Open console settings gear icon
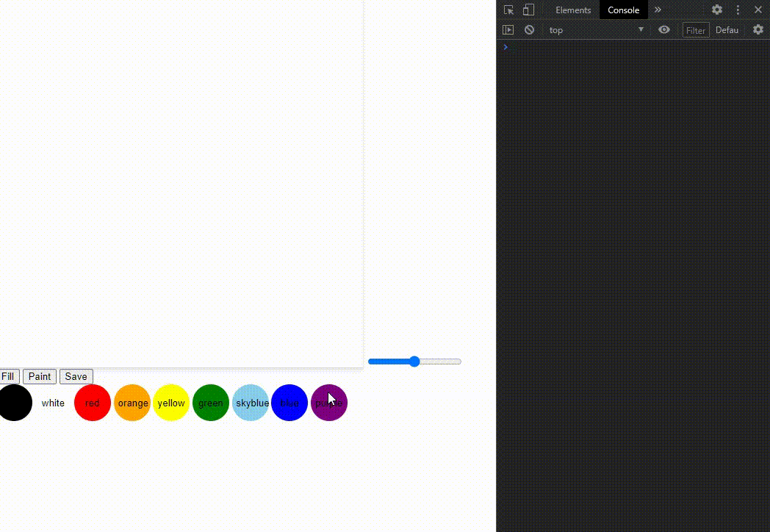 [758, 30]
